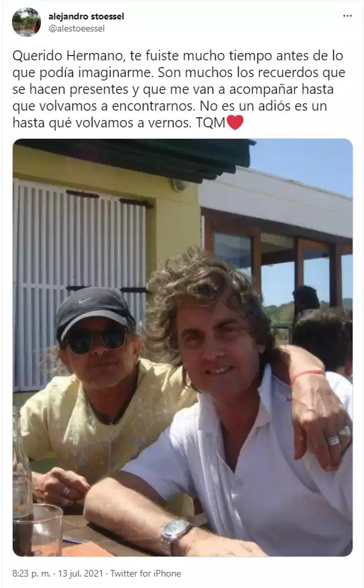The height and width of the screenshot is (588, 364).
Task: Click the black Nike cap in the photo
Action: 95,311
